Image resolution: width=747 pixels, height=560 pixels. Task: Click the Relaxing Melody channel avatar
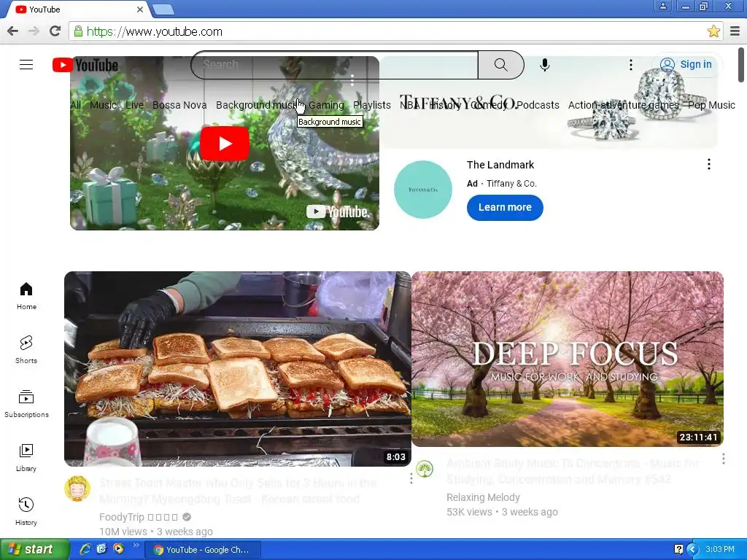pyautogui.click(x=425, y=469)
